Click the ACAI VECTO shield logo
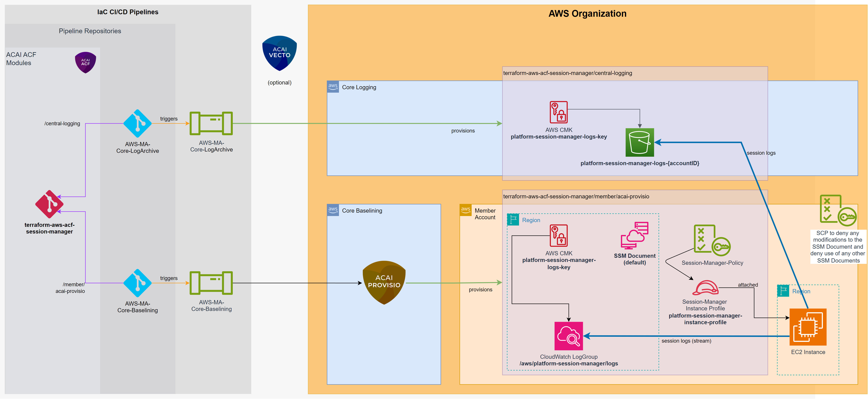Image resolution: width=868 pixels, height=399 pixels. 279,53
